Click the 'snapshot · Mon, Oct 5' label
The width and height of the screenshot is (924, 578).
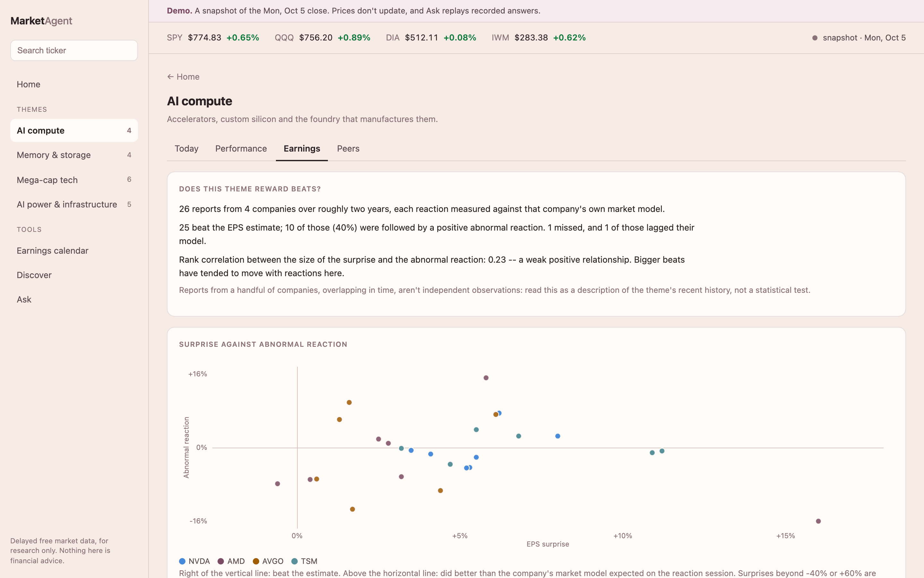pos(864,38)
